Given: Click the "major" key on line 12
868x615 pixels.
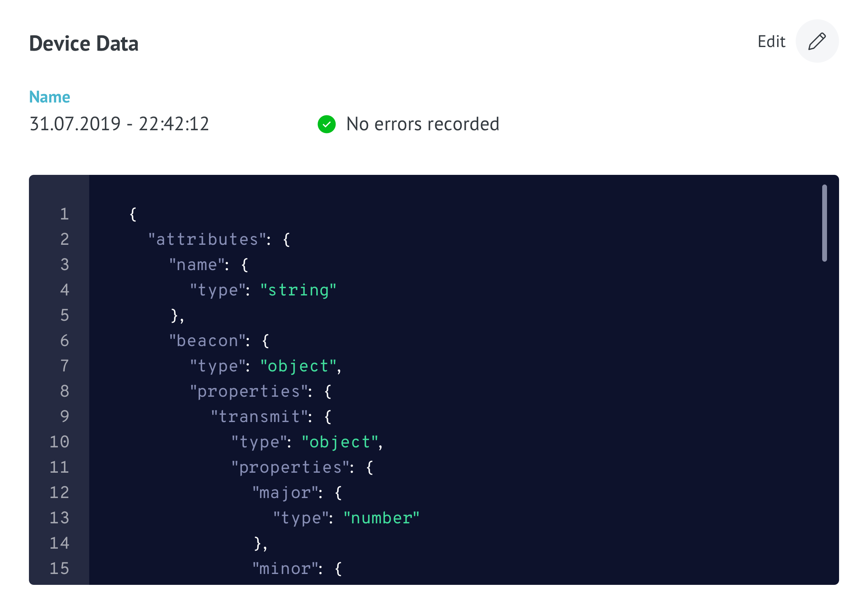Looking at the screenshot, I should pos(285,493).
